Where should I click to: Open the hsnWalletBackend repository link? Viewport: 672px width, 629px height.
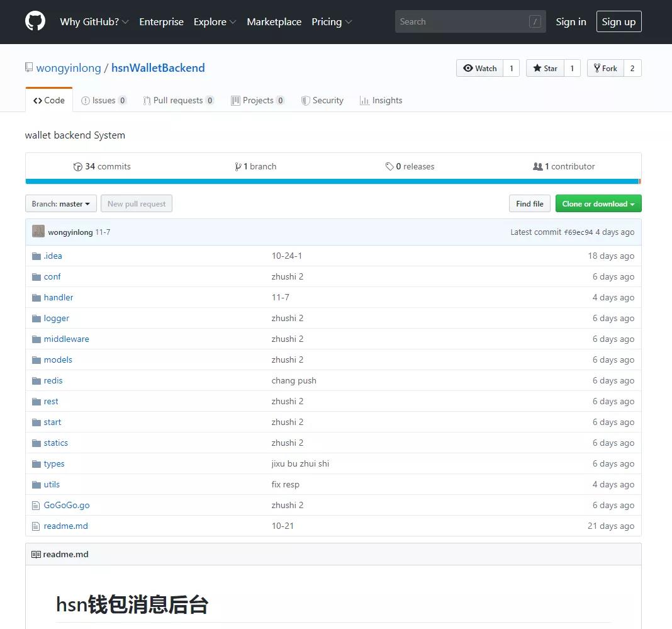point(158,68)
